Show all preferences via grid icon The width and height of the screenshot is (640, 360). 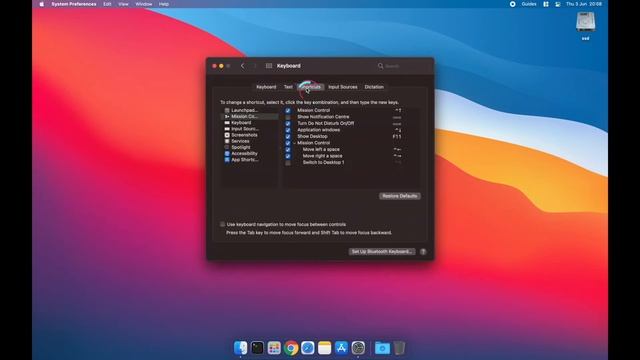click(x=269, y=66)
